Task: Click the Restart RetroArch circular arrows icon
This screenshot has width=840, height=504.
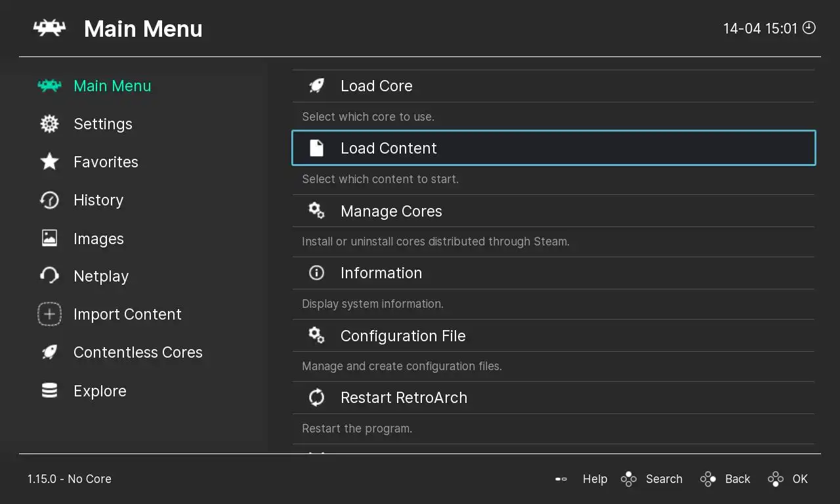Action: tap(316, 398)
